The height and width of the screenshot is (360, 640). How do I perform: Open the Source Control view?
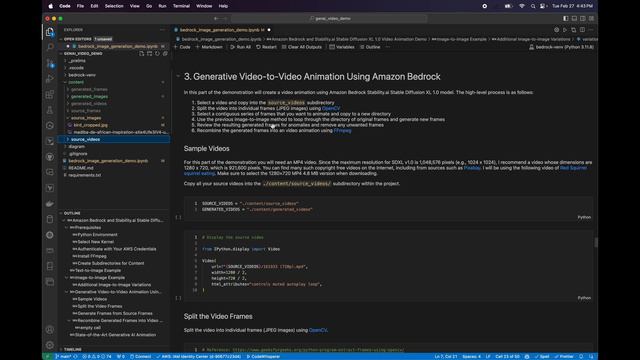click(50, 63)
